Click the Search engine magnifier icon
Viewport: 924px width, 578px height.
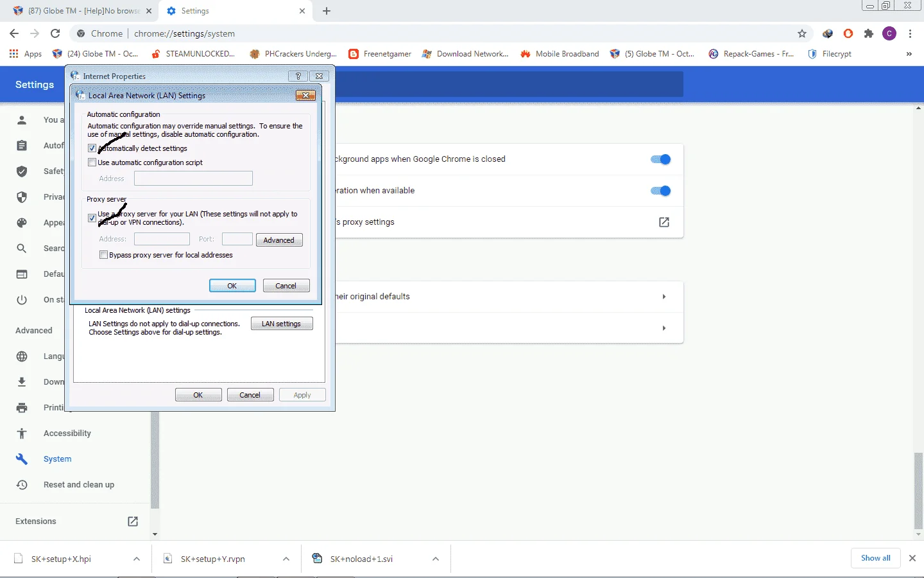click(22, 249)
